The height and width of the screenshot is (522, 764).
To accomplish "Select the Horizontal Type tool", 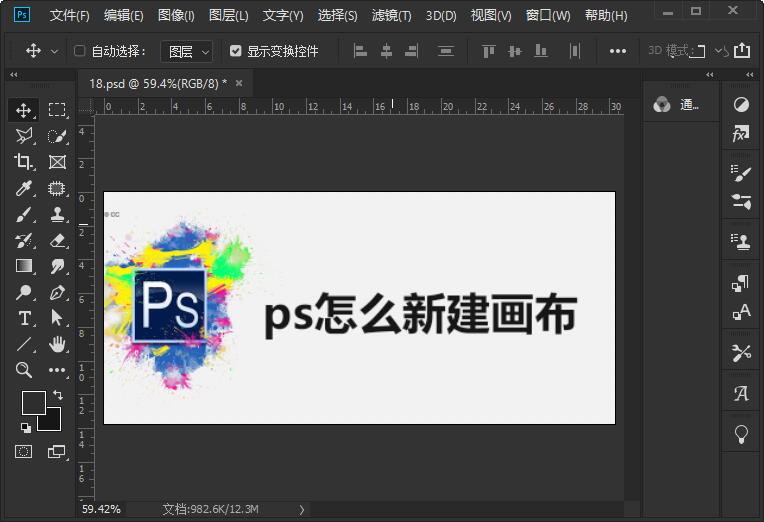I will click(23, 318).
